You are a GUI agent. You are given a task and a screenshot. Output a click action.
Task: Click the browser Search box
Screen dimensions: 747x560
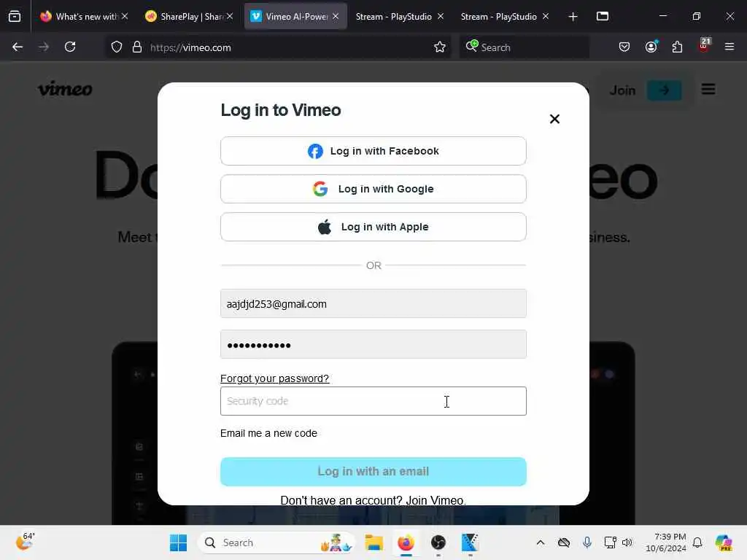pyautogui.click(x=524, y=47)
